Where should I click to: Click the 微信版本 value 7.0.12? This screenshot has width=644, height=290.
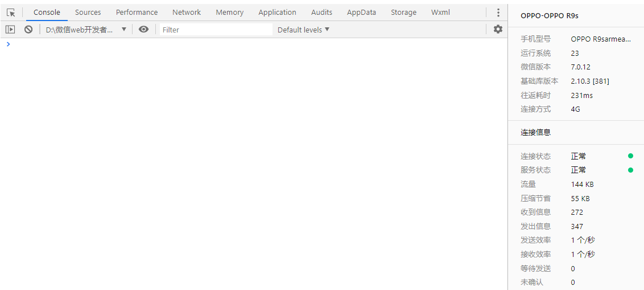coord(580,67)
